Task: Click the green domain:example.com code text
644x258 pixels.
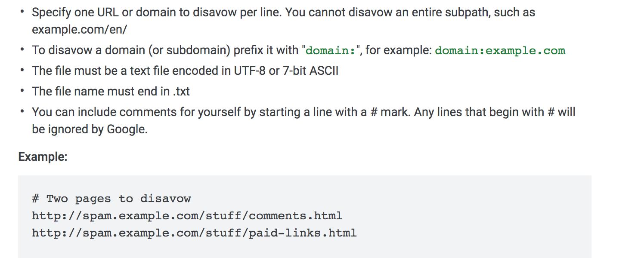Action: click(500, 50)
